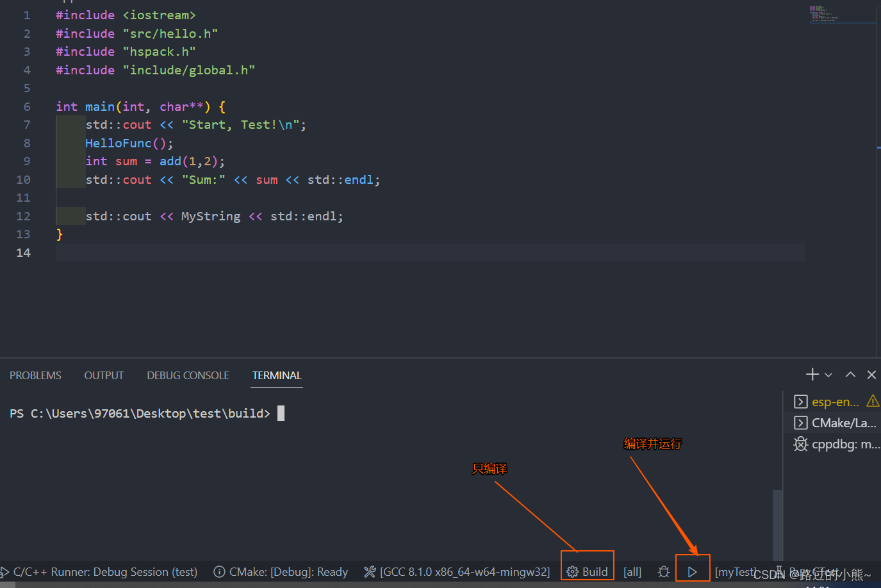
Task: Open the new-terminal profile dropdown arrow
Action: (828, 375)
